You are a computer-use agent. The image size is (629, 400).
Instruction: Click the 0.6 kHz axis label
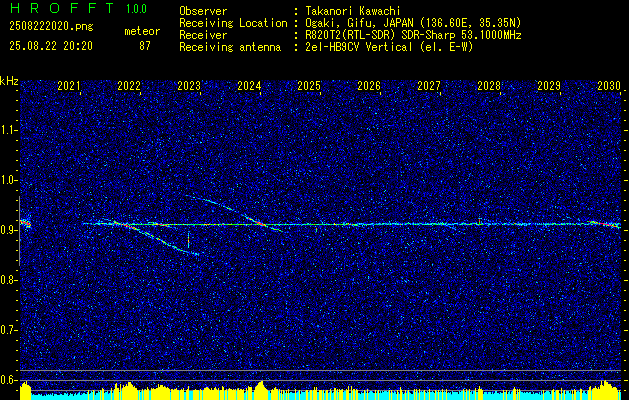click(9, 380)
